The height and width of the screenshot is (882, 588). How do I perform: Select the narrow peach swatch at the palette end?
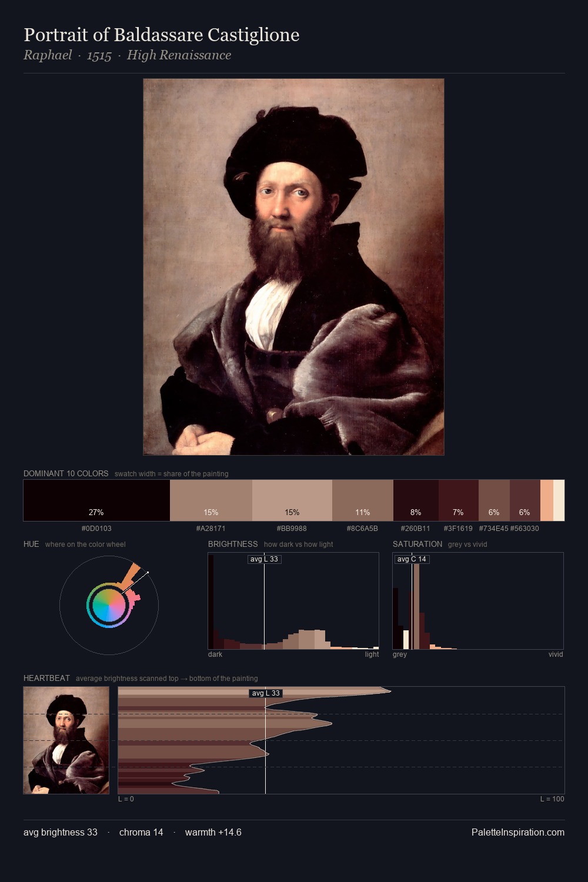point(547,500)
